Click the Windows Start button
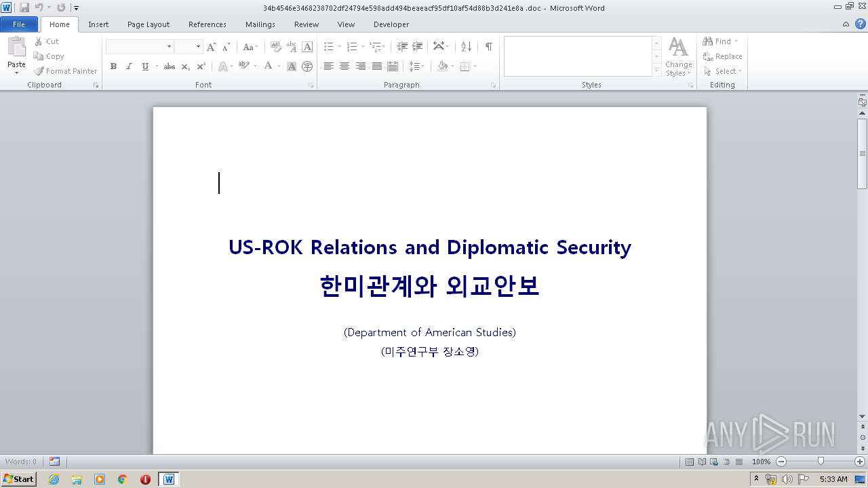The image size is (868, 488). click(x=18, y=479)
